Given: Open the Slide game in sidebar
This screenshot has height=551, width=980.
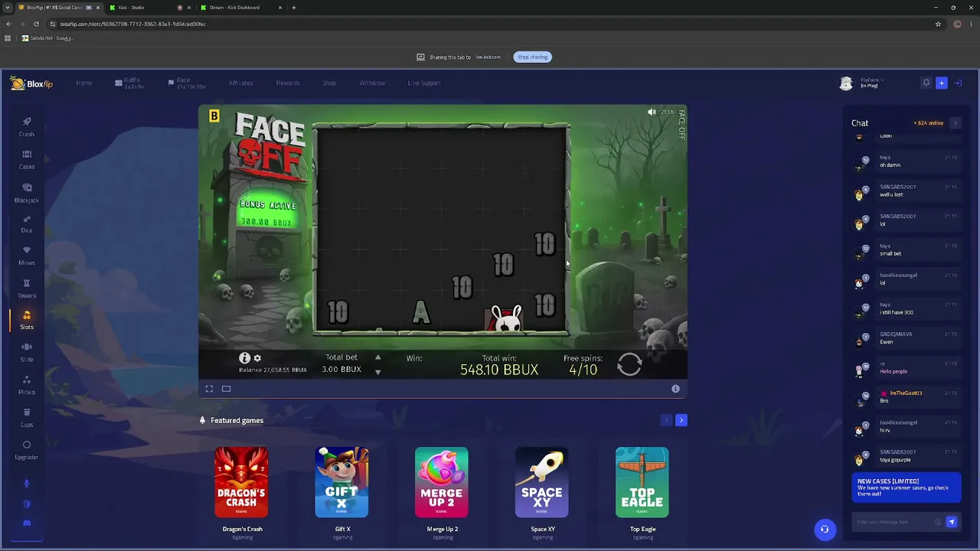Looking at the screenshot, I should (x=27, y=353).
